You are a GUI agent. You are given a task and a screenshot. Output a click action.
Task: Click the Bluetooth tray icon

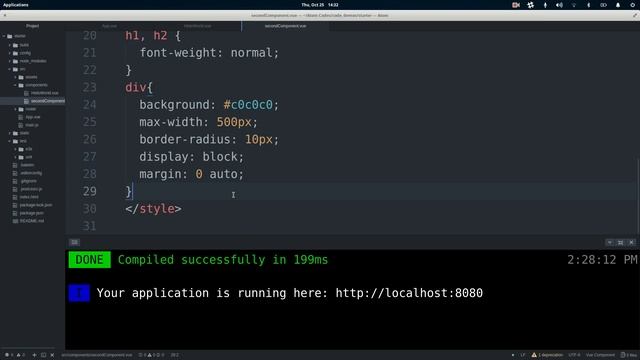coord(588,5)
